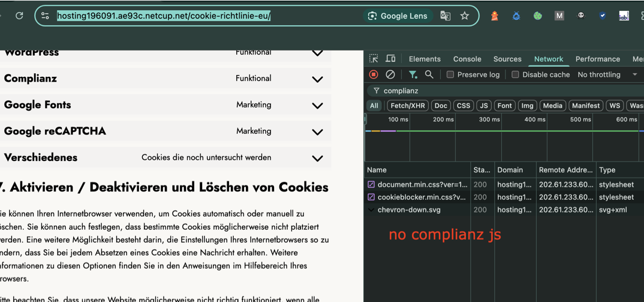Click the Google reCAPTCHA heading text
This screenshot has height=302, width=644.
tap(55, 131)
